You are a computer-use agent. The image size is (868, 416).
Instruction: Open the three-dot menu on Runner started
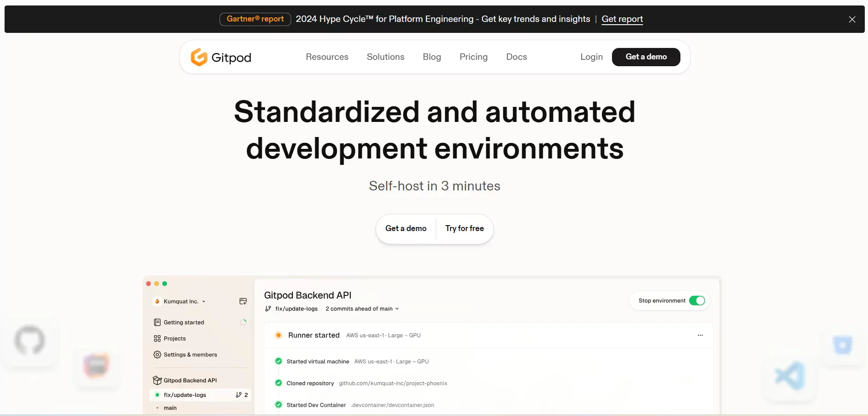700,335
